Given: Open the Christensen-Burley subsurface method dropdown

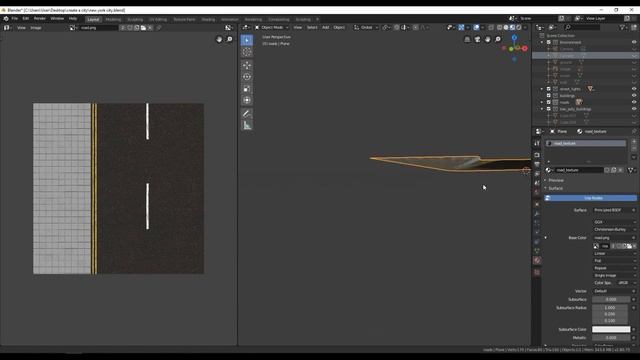Looking at the screenshot, I should pos(614,229).
